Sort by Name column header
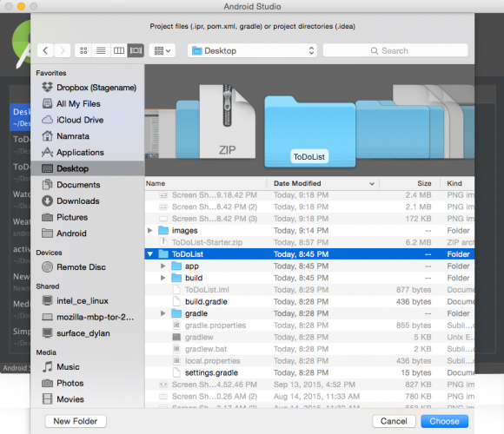 [x=205, y=183]
